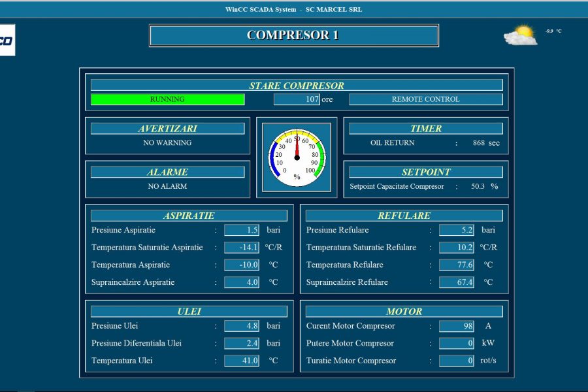Select the Curent Motor Compresor value field
588x392 pixels.
pyautogui.click(x=457, y=325)
